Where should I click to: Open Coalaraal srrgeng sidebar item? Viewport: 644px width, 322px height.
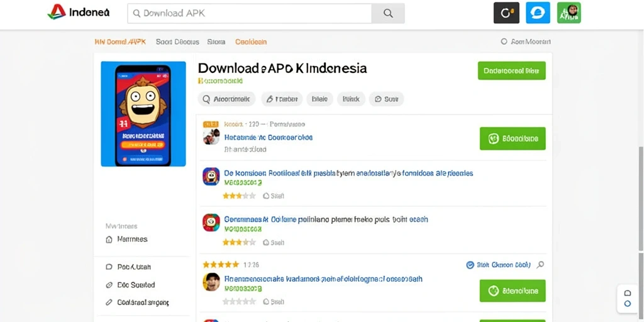click(137, 303)
